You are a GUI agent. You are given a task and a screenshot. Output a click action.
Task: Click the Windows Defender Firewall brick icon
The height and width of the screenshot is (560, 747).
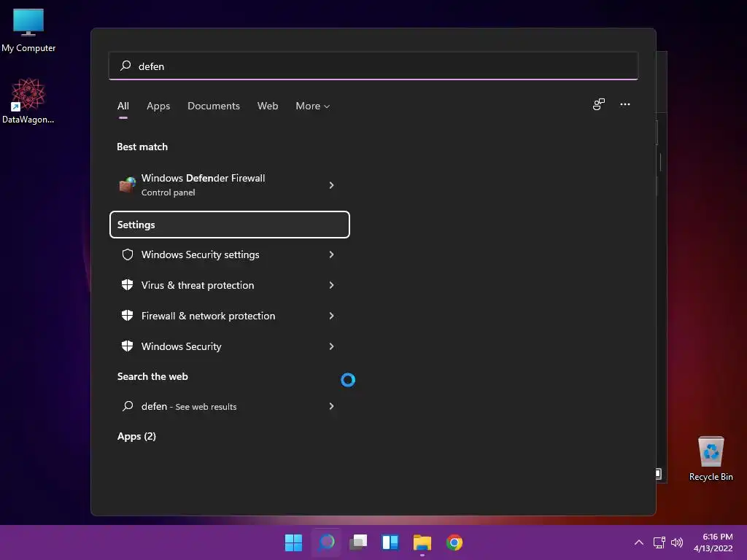127,184
